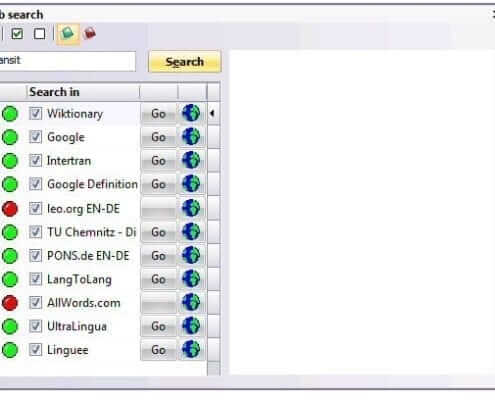Select the UltraLingua engine name
This screenshot has width=495, height=400.
point(77,326)
